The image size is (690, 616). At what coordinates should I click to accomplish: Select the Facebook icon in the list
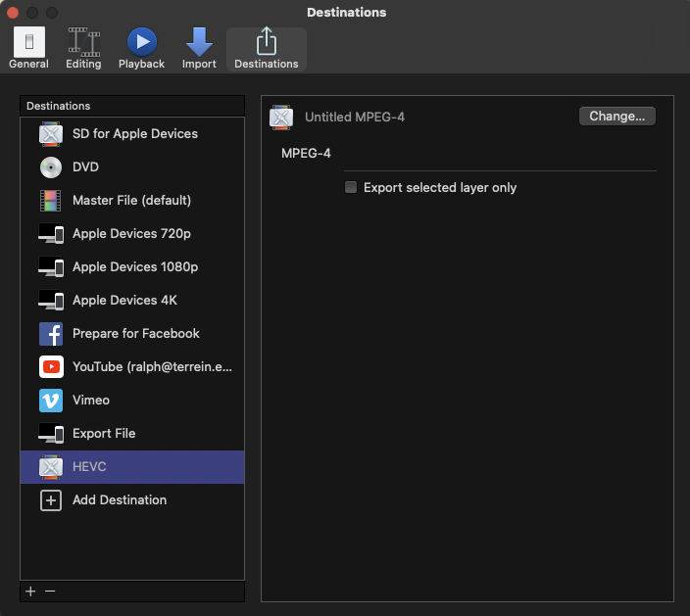point(51,334)
